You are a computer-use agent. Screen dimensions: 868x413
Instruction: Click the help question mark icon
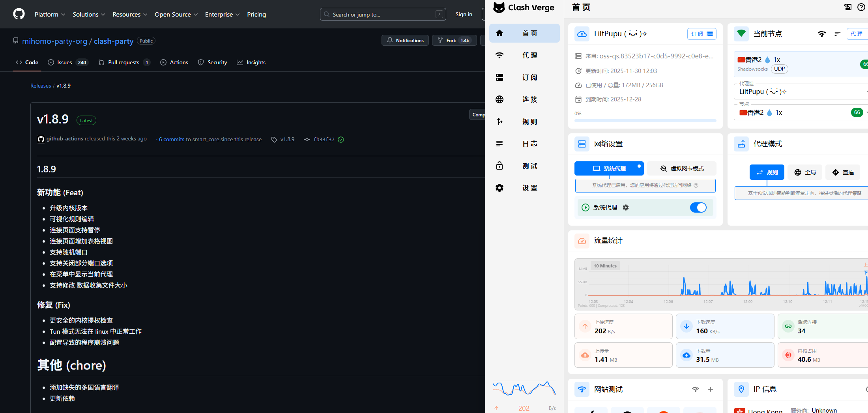pos(861,7)
